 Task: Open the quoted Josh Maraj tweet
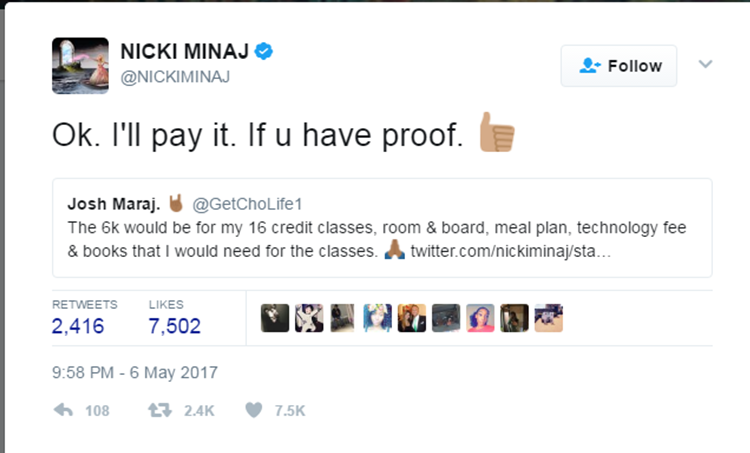(382, 228)
